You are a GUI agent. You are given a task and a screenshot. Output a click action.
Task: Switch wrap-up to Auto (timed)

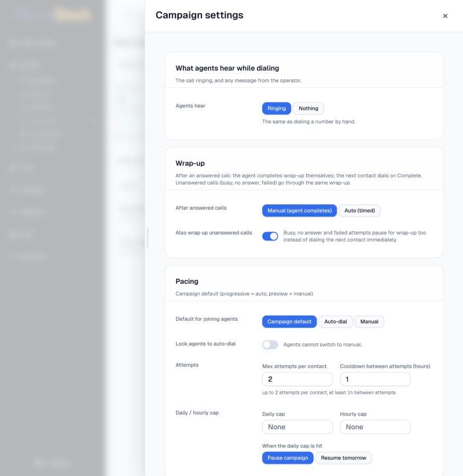[359, 211]
